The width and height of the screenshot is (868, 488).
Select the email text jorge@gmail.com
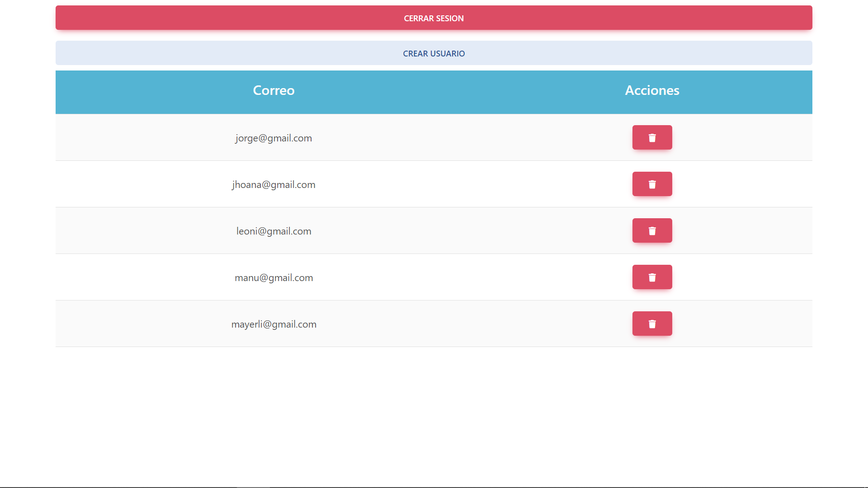[273, 138]
